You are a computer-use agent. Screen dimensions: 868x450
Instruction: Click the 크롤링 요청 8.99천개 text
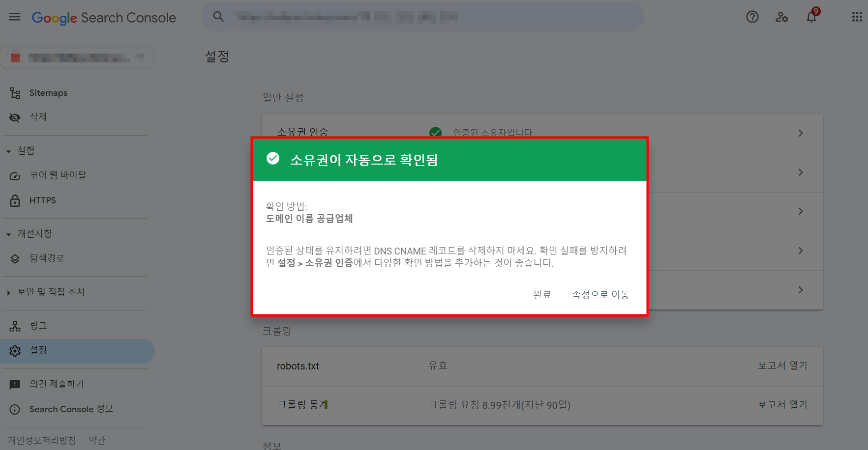(499, 405)
